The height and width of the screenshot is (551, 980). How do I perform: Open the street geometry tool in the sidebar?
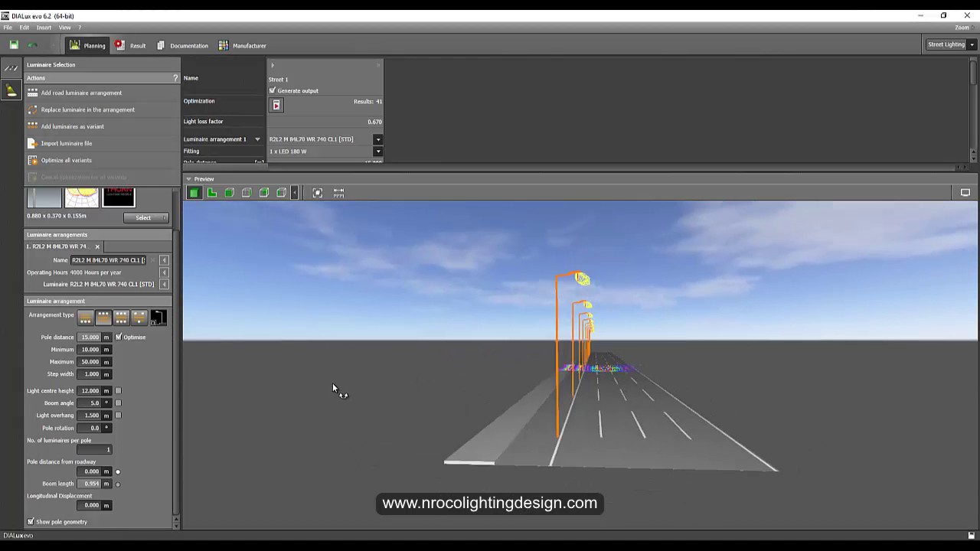coord(11,68)
